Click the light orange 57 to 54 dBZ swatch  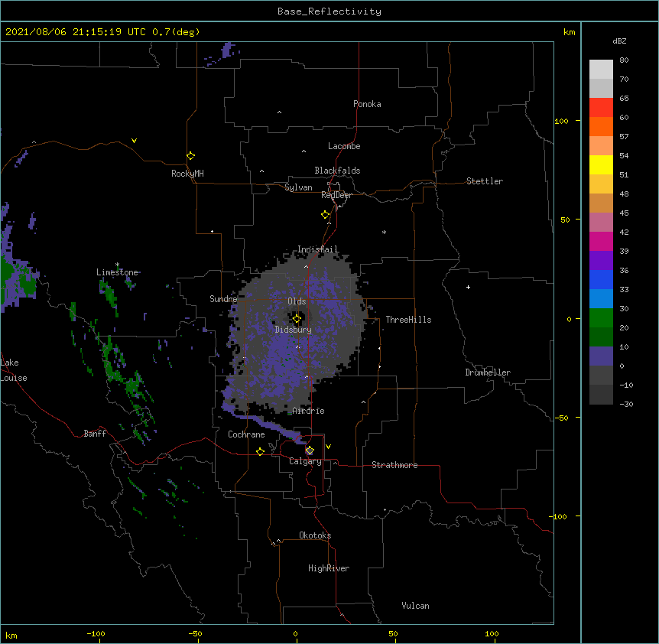click(x=601, y=146)
